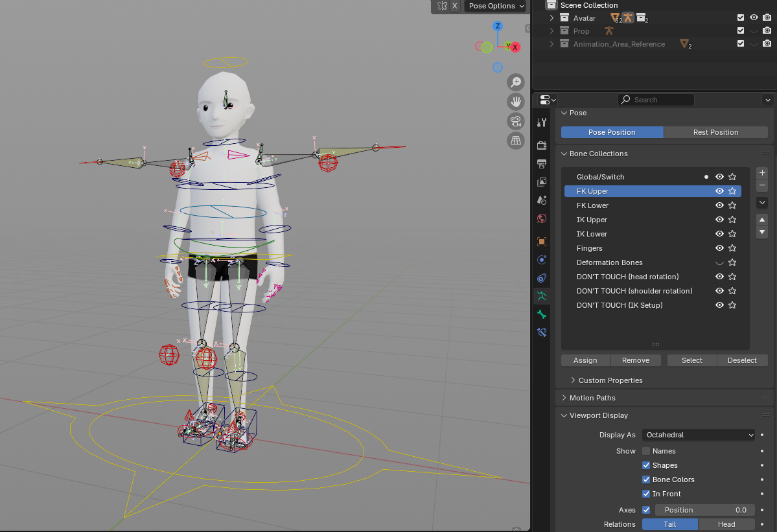Adjust the axes Position slider
Image resolution: width=777 pixels, height=532 pixels.
tap(704, 510)
